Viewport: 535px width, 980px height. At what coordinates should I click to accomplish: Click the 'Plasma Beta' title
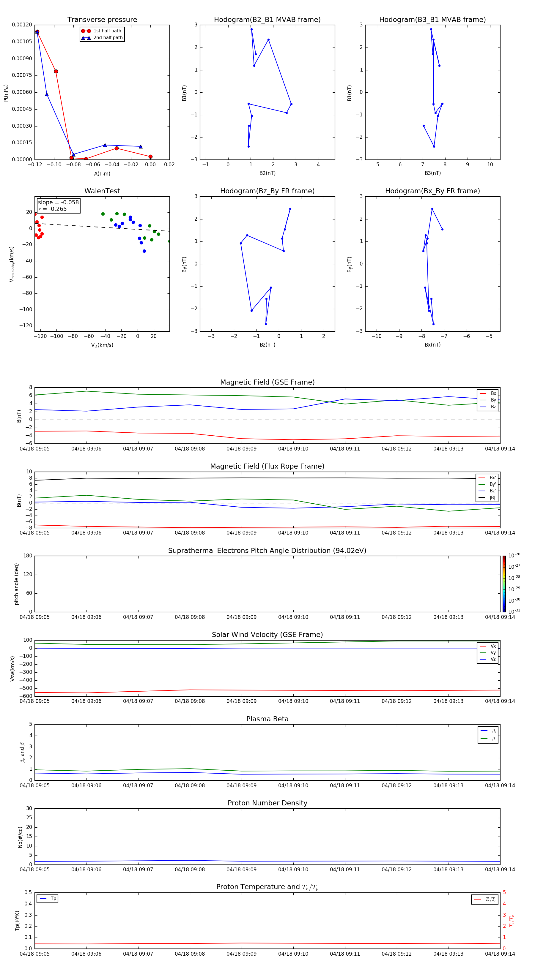(x=267, y=719)
